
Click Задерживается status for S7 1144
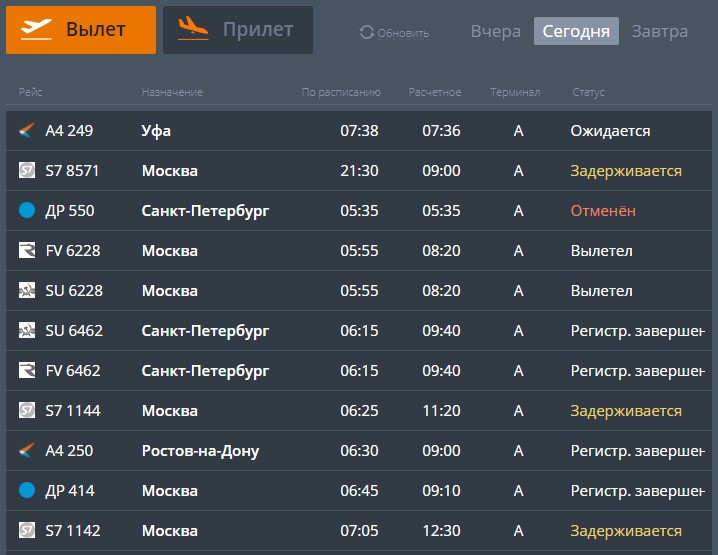[x=626, y=411]
